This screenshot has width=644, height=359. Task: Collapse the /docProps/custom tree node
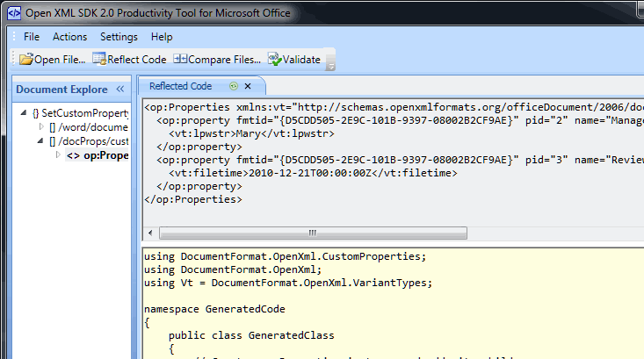coord(40,140)
